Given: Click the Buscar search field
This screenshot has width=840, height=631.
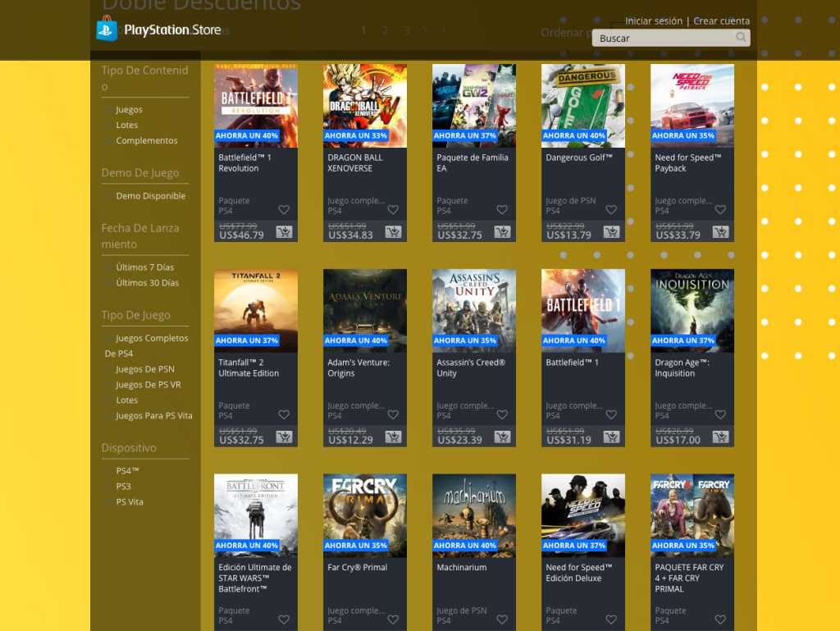Looking at the screenshot, I should coord(671,38).
